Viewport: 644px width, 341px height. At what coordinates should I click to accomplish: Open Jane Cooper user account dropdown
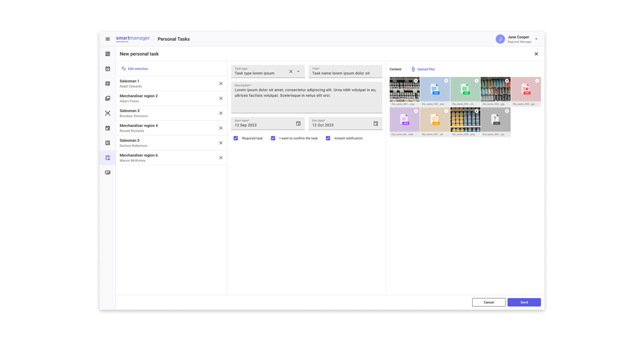click(536, 39)
